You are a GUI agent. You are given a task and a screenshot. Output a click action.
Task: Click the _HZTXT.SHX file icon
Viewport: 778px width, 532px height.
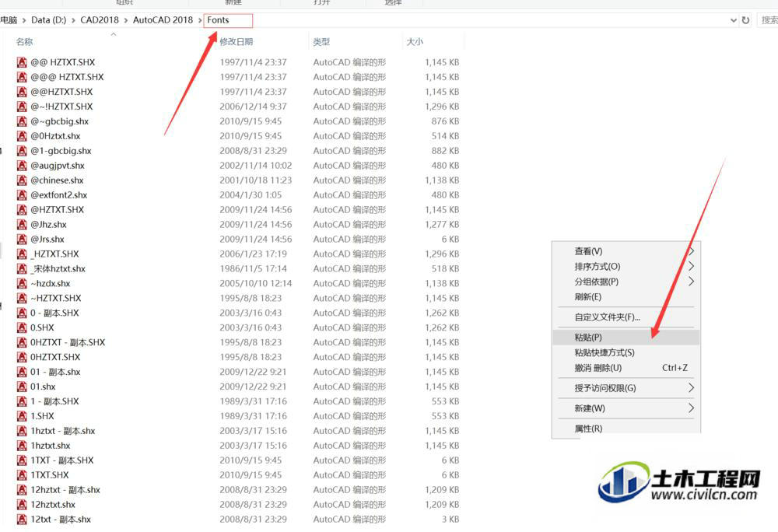coord(22,254)
